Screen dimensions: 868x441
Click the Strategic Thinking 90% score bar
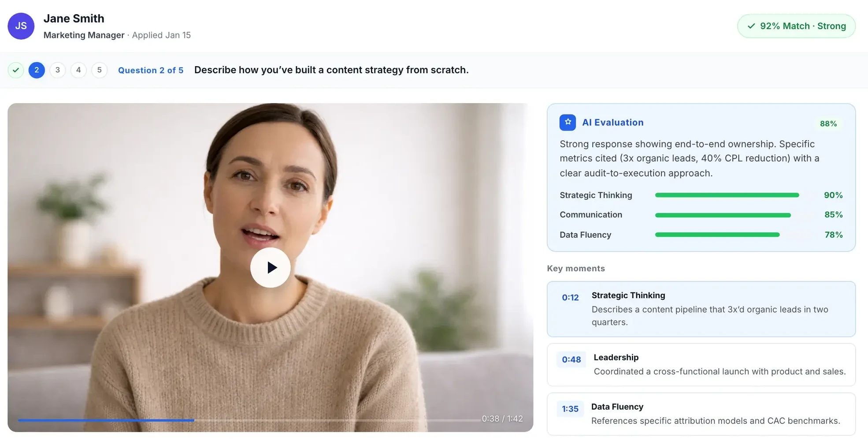pos(727,195)
